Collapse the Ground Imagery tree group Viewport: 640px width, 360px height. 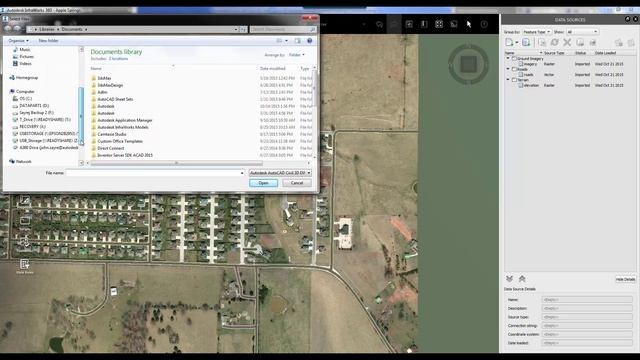click(508, 58)
